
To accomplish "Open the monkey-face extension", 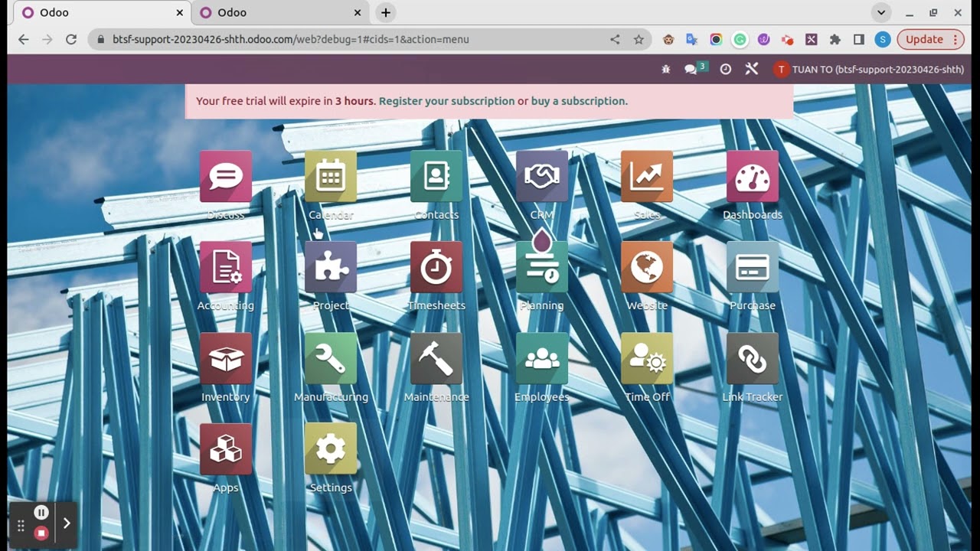I will coord(668,39).
